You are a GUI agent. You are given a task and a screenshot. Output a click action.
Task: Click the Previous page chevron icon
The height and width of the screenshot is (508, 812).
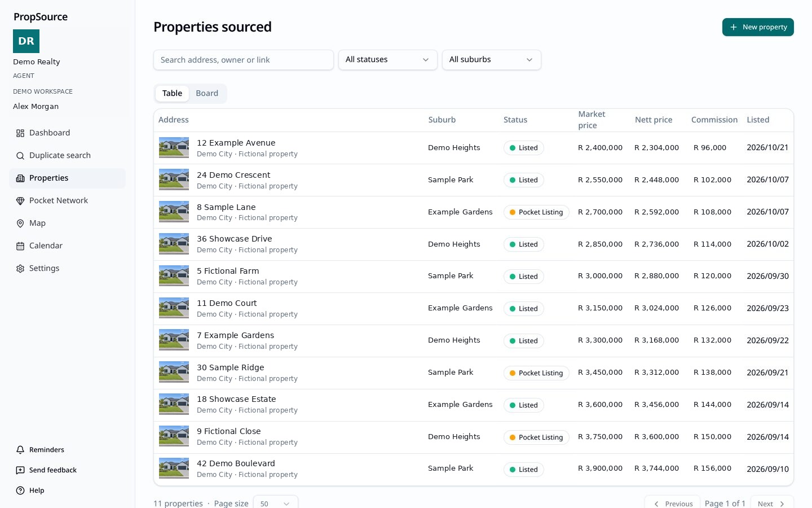(x=656, y=504)
